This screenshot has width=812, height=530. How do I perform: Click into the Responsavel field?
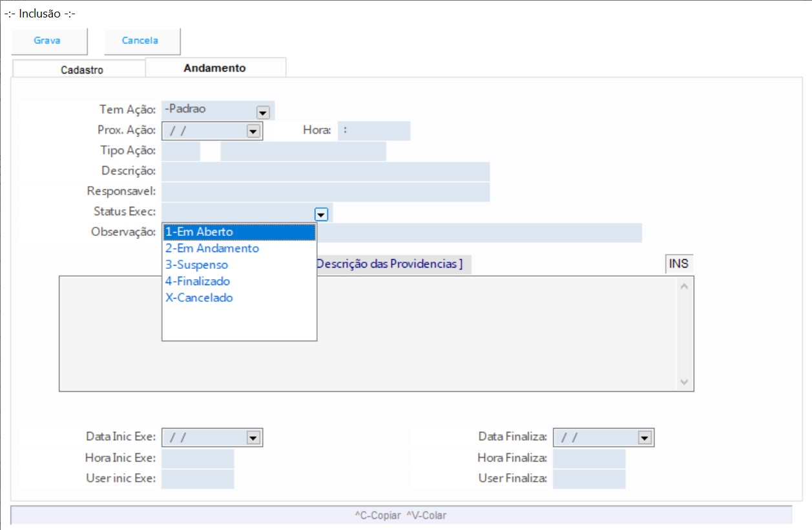click(x=325, y=193)
